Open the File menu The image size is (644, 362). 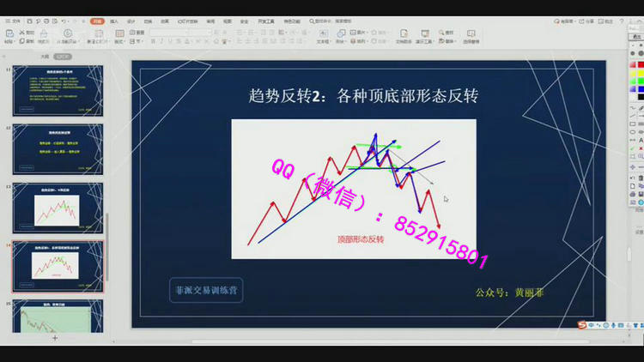pos(10,20)
